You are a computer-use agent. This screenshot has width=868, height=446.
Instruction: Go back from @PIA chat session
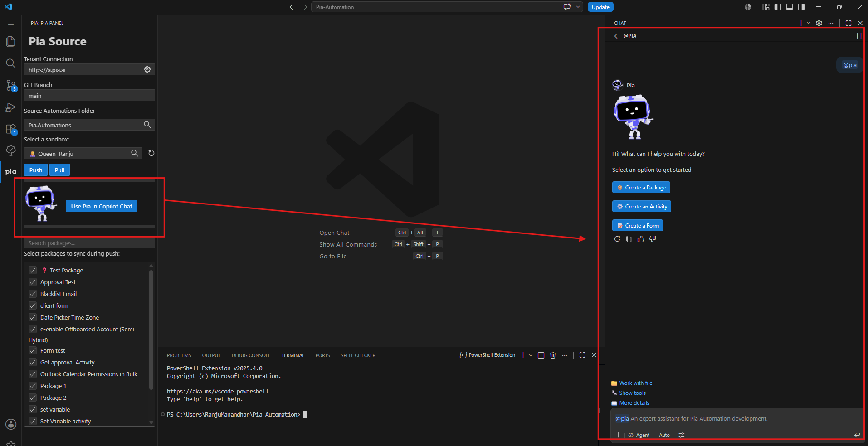point(617,36)
